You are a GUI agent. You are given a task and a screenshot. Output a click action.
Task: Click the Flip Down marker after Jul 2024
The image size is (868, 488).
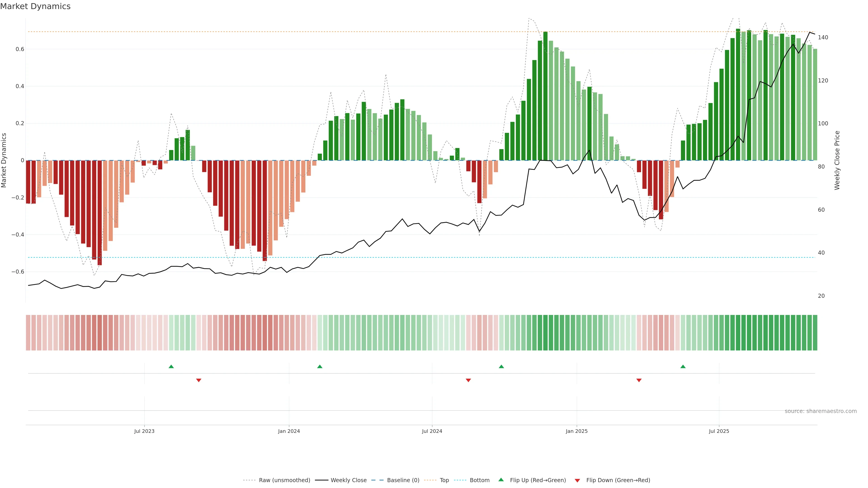[468, 380]
